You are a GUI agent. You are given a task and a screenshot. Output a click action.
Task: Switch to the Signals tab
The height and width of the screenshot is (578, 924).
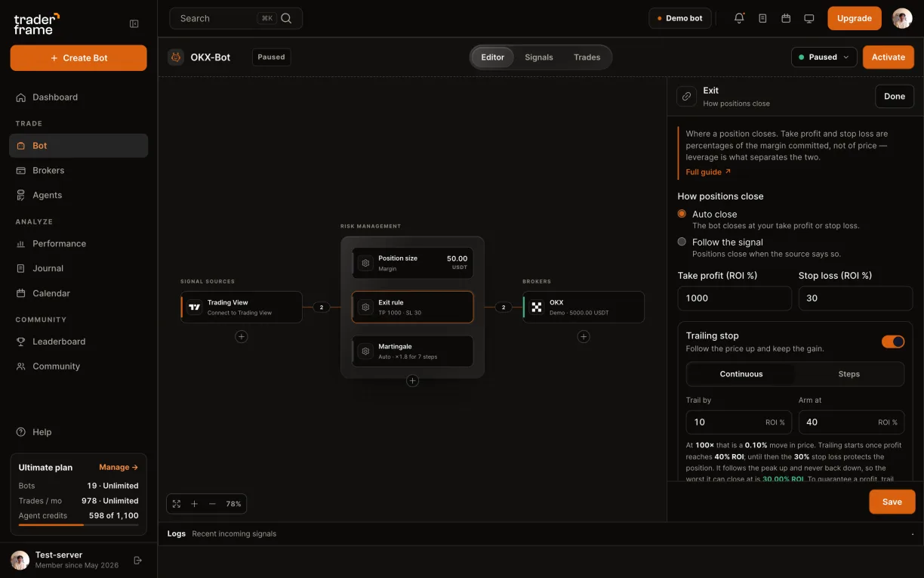point(539,57)
